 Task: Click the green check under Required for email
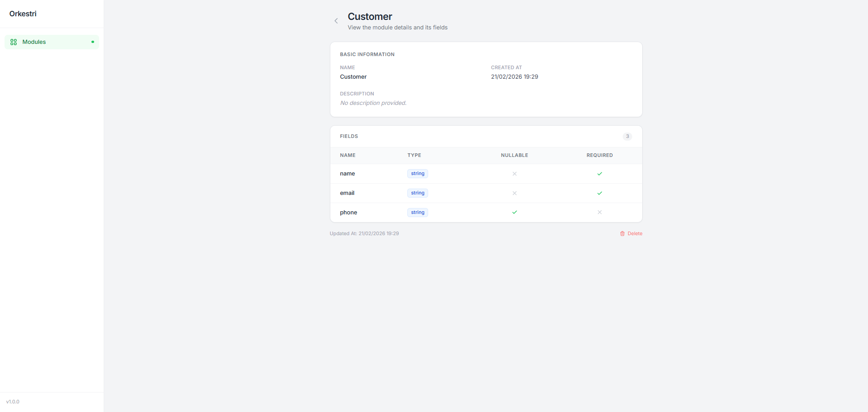600,193
